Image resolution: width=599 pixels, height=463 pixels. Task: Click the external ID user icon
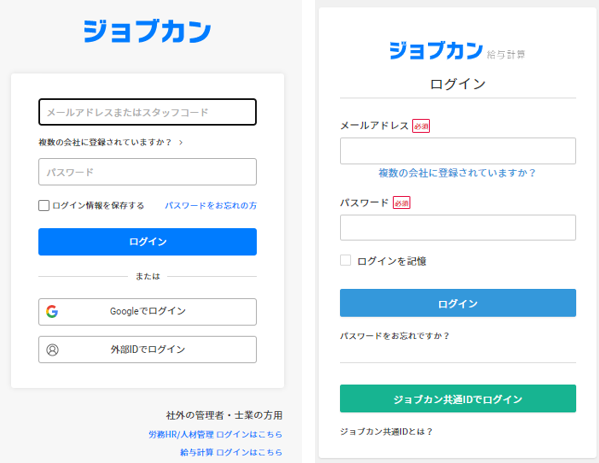(x=52, y=350)
